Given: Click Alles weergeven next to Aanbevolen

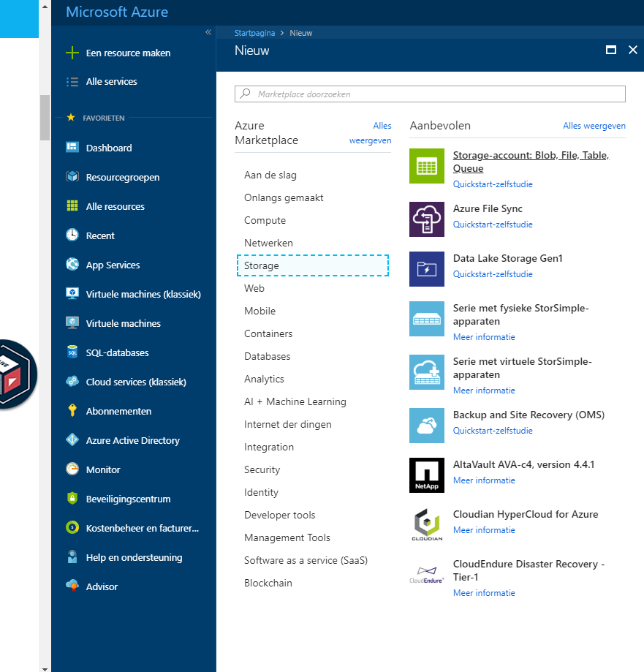Looking at the screenshot, I should coord(594,126).
